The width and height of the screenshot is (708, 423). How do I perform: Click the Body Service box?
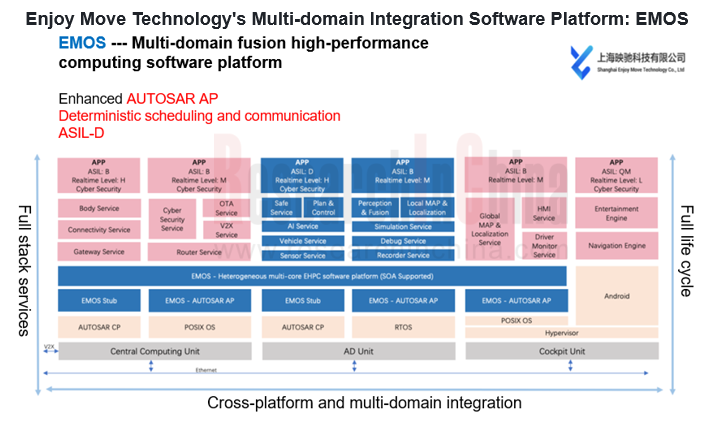(x=99, y=208)
